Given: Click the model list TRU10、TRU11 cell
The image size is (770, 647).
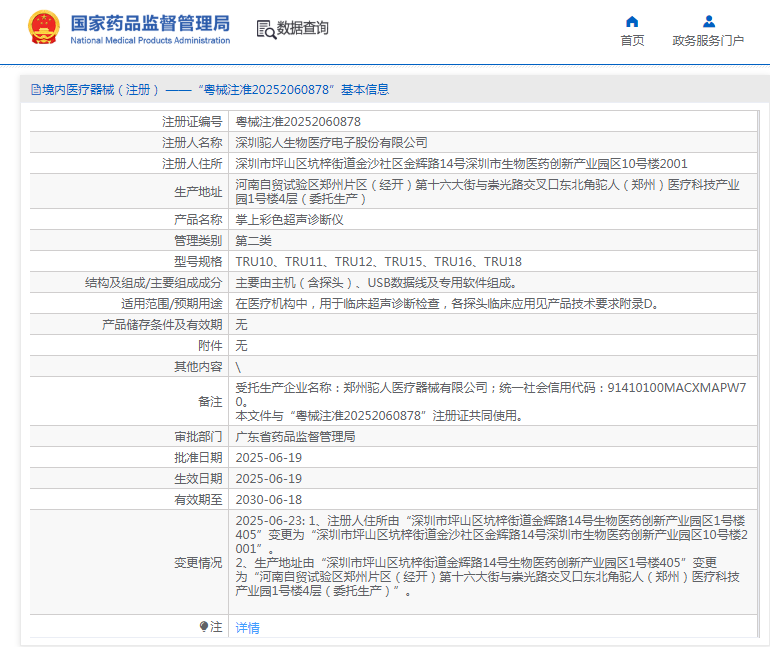Looking at the screenshot, I should tap(378, 261).
